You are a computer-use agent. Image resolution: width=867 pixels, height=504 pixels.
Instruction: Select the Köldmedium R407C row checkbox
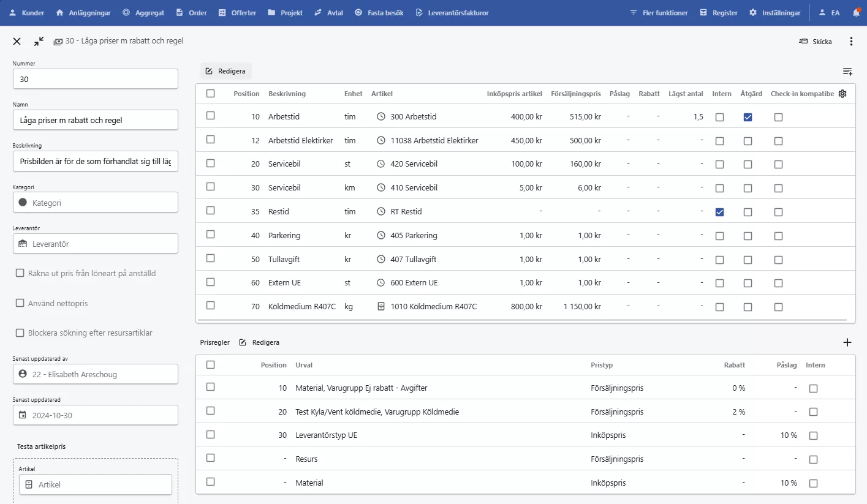pyautogui.click(x=211, y=306)
